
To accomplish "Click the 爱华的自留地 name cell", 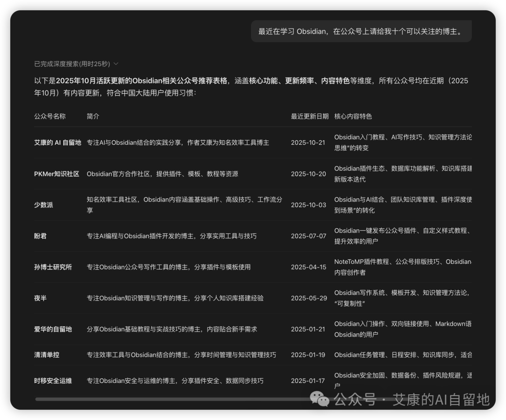I will tap(53, 329).
